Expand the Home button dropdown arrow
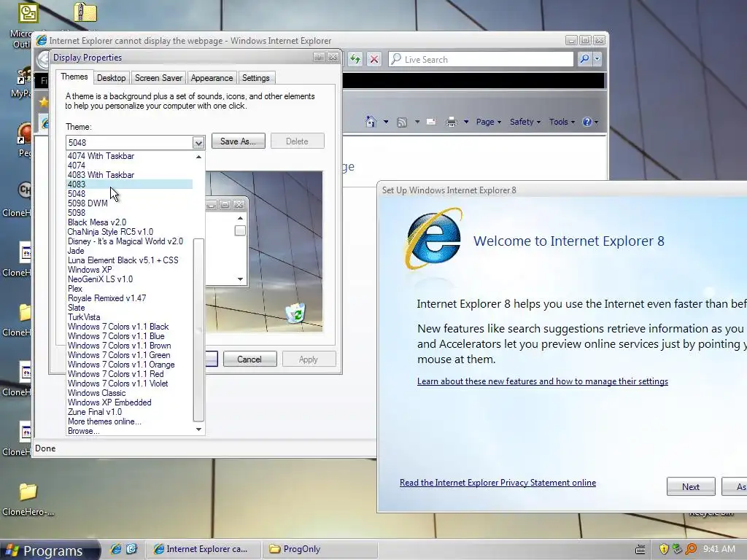The image size is (747, 560). coord(386,122)
